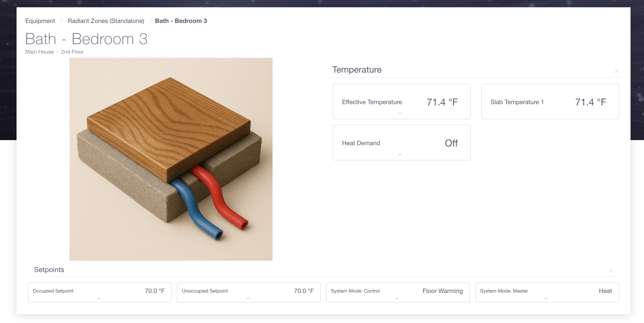The height and width of the screenshot is (323, 644).
Task: Open Radiant Zones (Standalone) breadcrumb
Action: tap(106, 21)
